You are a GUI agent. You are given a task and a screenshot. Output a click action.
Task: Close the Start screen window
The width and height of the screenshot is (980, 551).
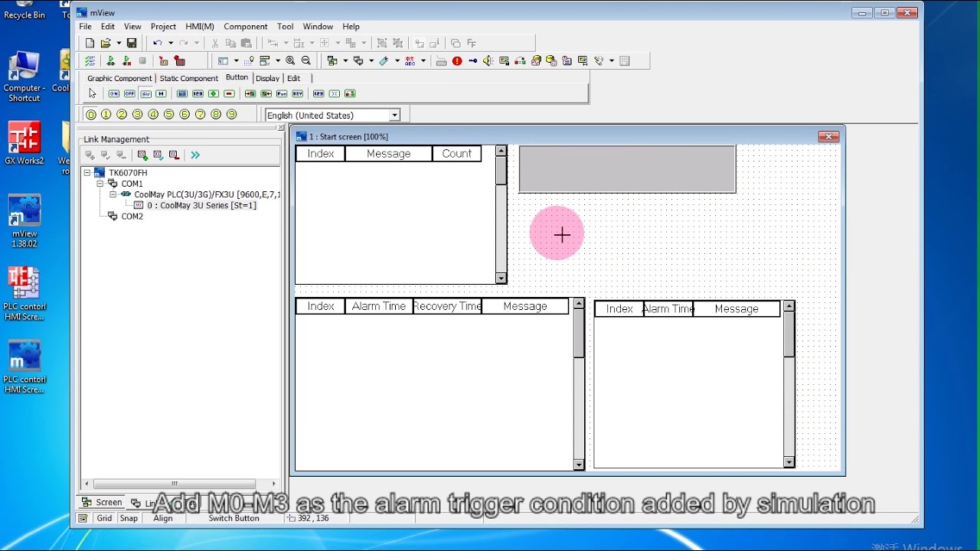828,136
